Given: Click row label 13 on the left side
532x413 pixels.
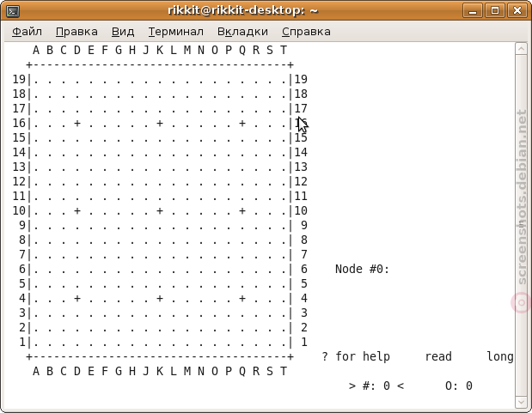Looking at the screenshot, I should tap(19, 167).
